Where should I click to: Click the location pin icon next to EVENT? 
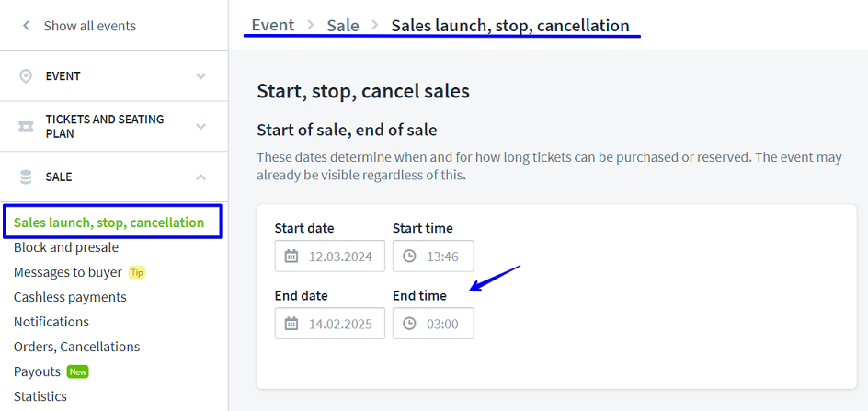tap(26, 76)
